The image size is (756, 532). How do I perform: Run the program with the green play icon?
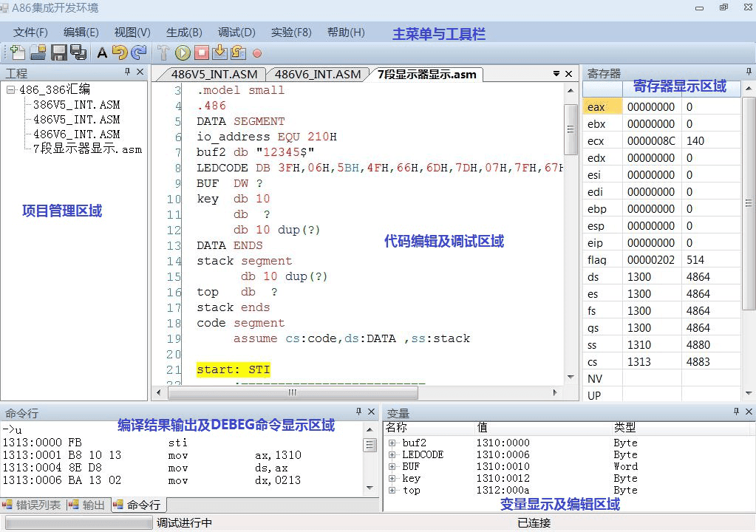(181, 52)
